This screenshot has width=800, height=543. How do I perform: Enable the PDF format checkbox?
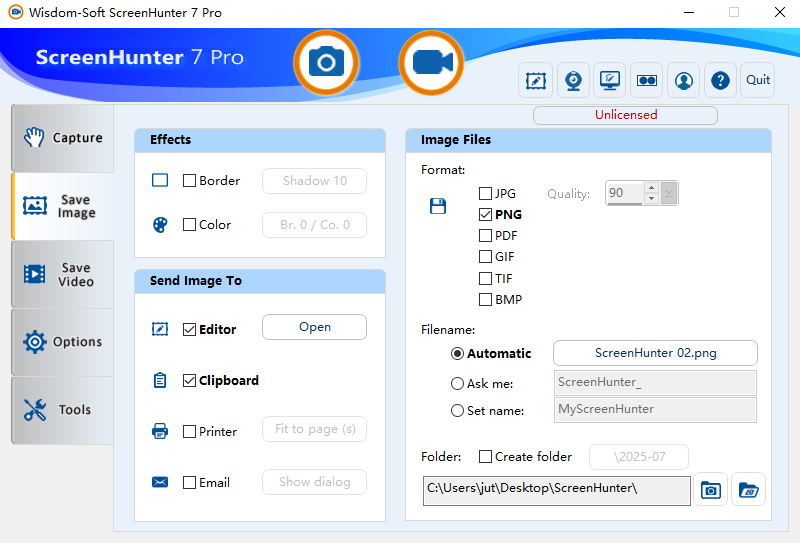[485, 236]
